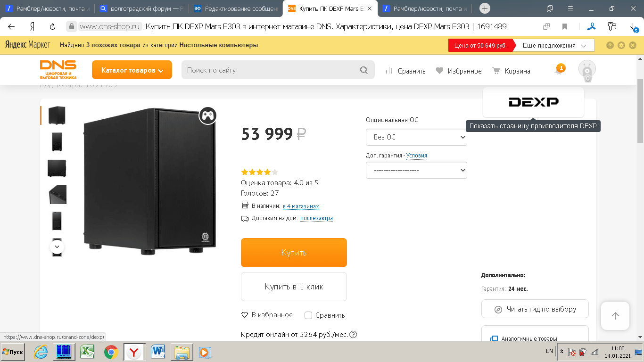Screen dimensions: 644x362
Task: Click the user profile avatar icon
Action: click(x=587, y=70)
